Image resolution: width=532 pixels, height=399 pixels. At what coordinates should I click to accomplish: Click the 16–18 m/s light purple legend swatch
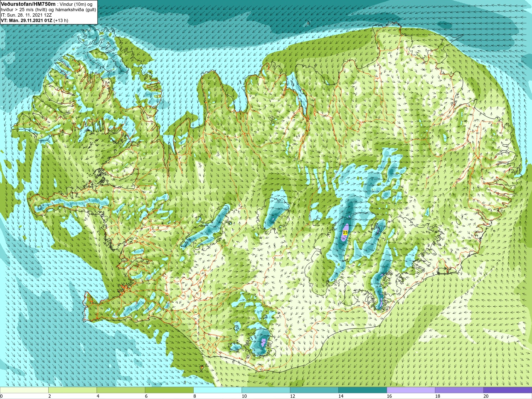pyautogui.click(x=411, y=390)
